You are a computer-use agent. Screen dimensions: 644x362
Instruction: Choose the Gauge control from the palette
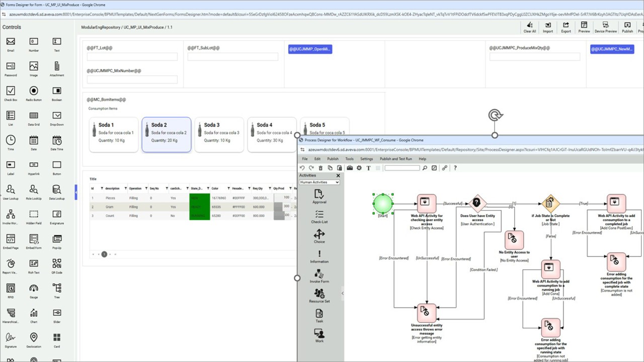tap(34, 289)
